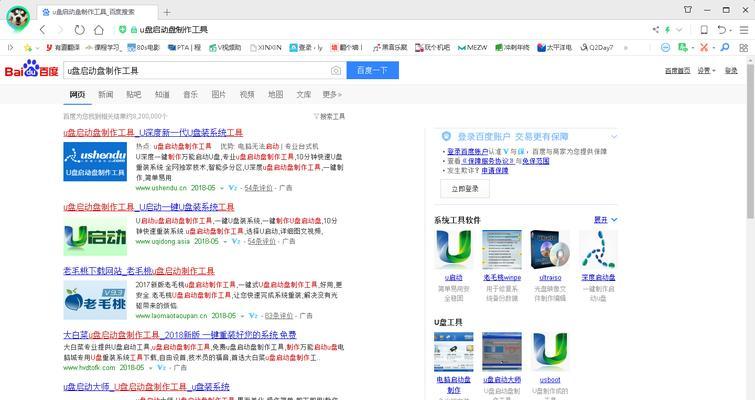Open the address bar dropdown arrow

tap(680, 30)
